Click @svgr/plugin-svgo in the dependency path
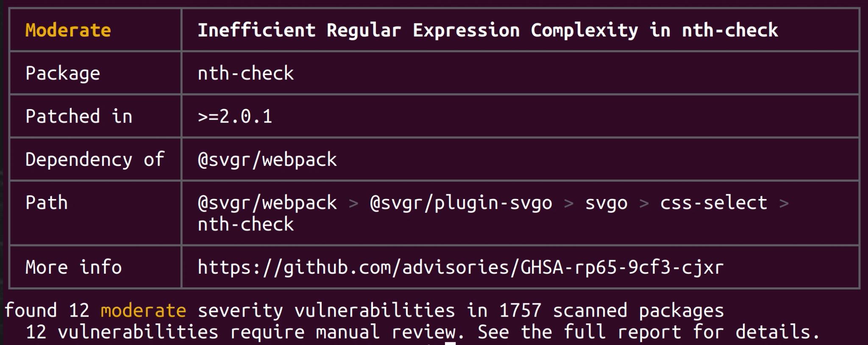868x345 pixels. pos(461,202)
